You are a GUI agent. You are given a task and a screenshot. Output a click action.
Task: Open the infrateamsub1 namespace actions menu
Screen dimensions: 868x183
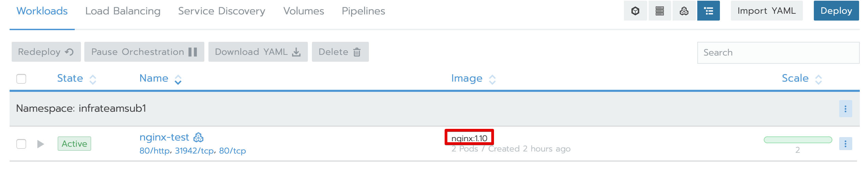[845, 109]
